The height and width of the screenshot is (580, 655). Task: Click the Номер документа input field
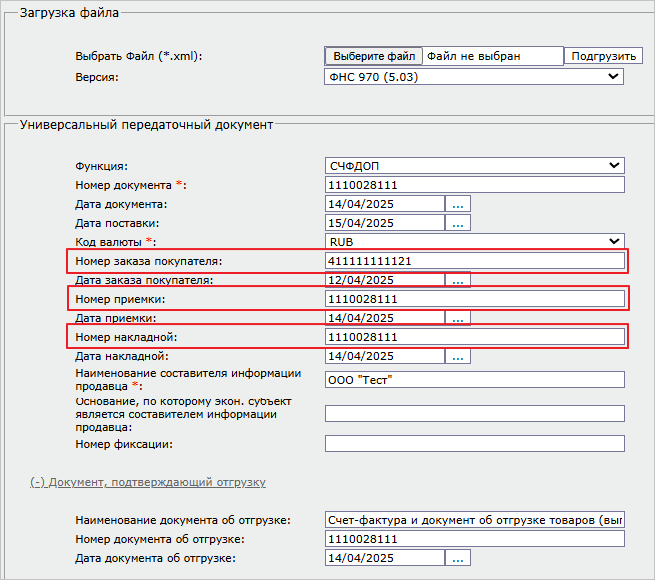click(x=474, y=185)
